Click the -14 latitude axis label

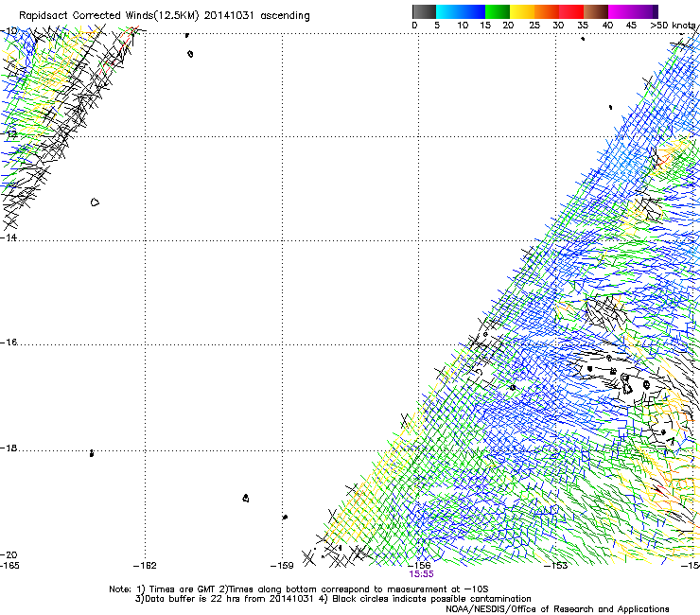pyautogui.click(x=9, y=237)
